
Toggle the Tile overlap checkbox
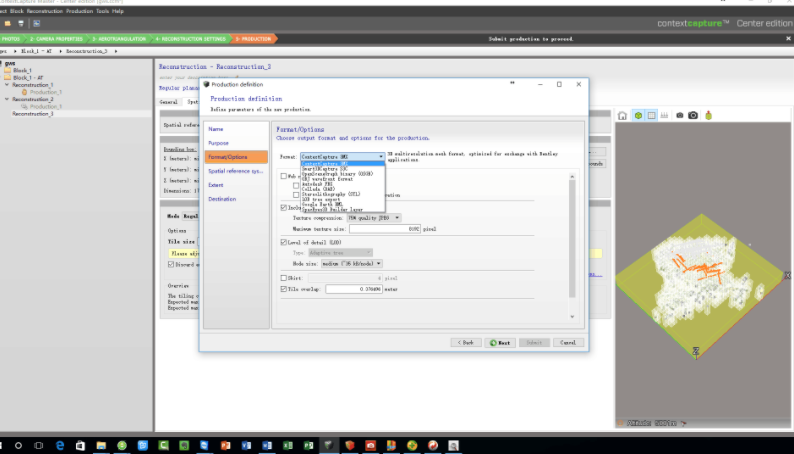tap(284, 289)
